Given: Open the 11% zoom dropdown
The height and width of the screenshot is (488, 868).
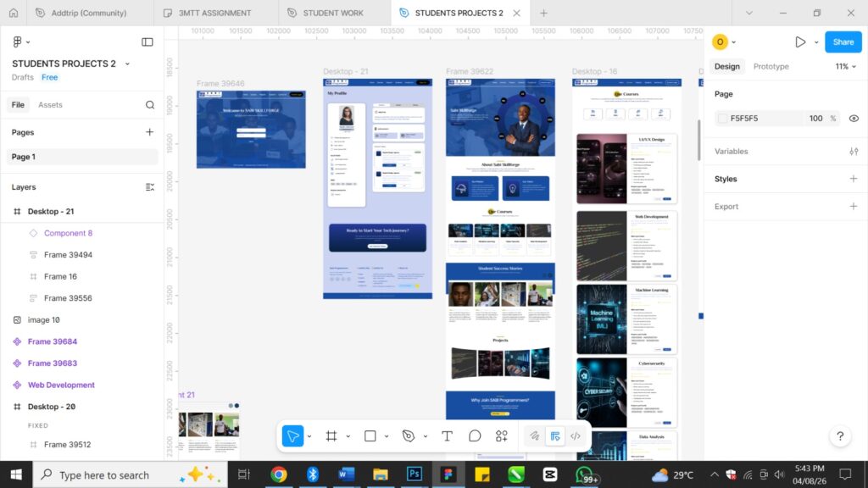Looking at the screenshot, I should (x=846, y=66).
